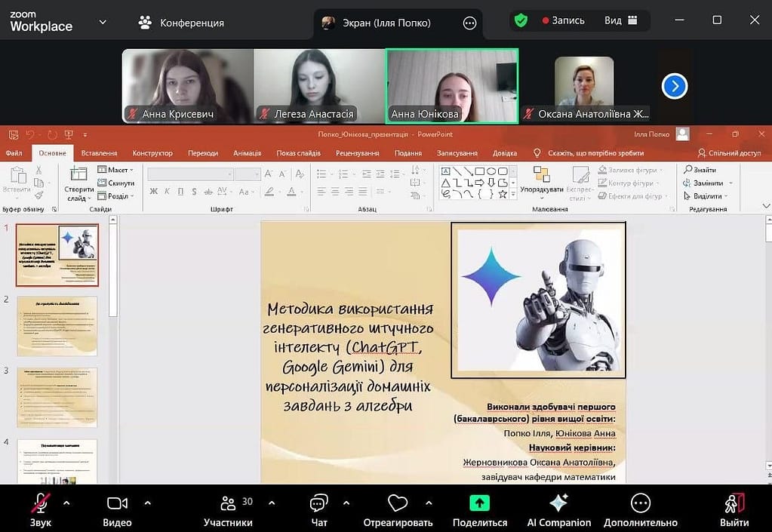Screen dimensions: 772x532
Task: Click the green encryption shield icon
Action: click(x=521, y=21)
